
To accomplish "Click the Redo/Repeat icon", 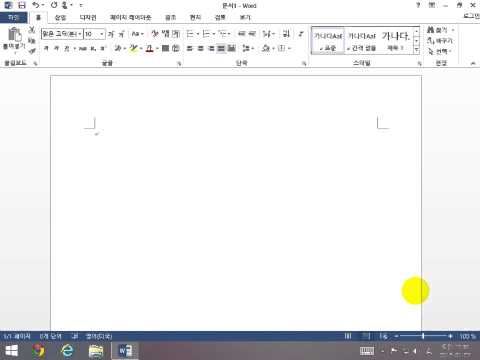I will pyautogui.click(x=54, y=5).
